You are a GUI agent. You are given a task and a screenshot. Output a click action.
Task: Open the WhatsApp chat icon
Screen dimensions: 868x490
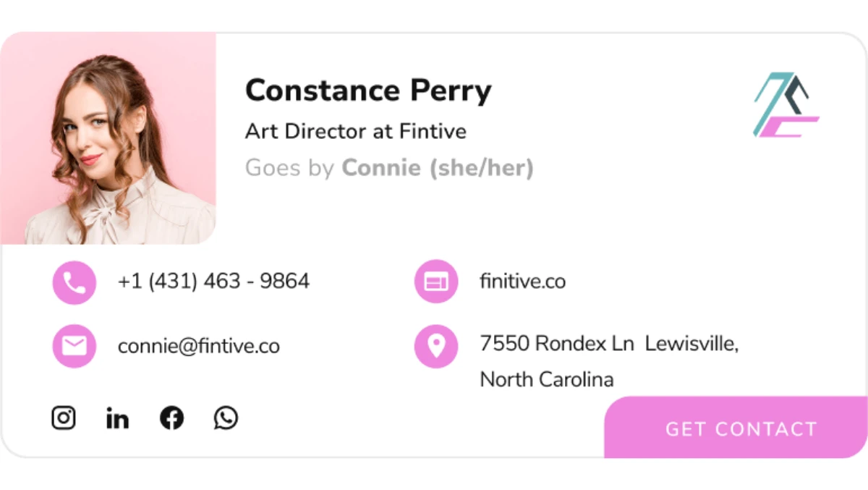(x=226, y=418)
